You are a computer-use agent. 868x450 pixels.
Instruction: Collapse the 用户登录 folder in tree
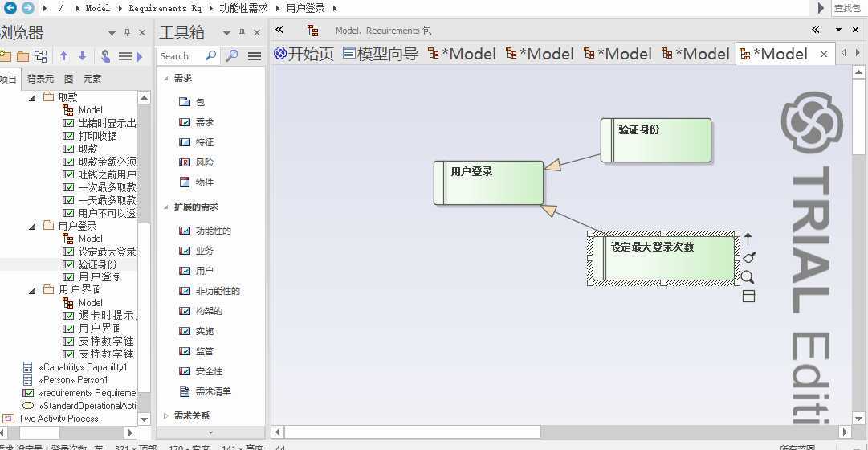coord(32,226)
